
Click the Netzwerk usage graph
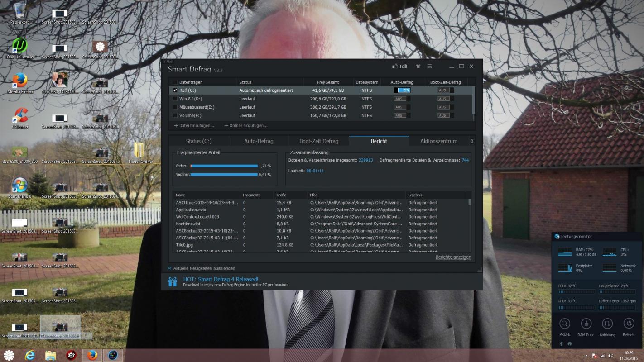(x=610, y=268)
